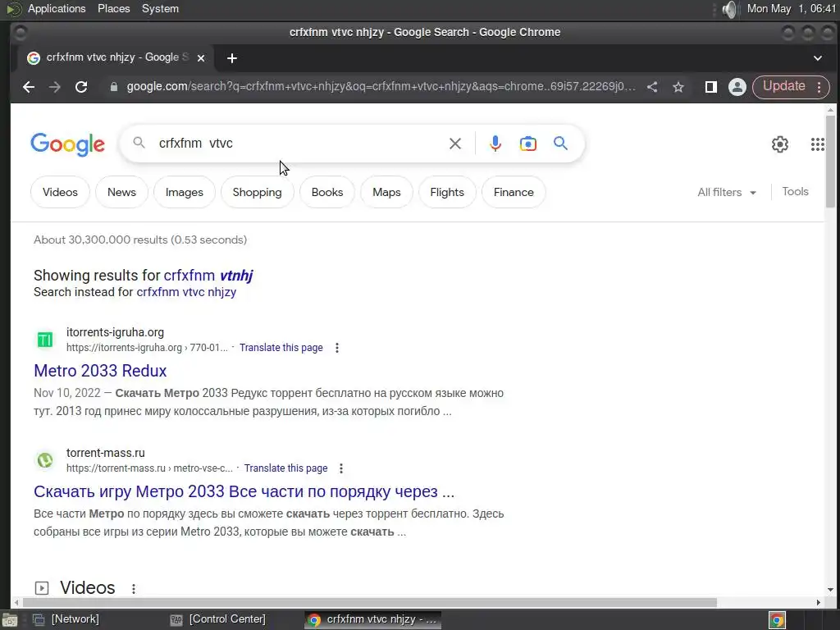Image resolution: width=840 pixels, height=630 pixels.
Task: Click into the search text field
Action: coord(300,144)
